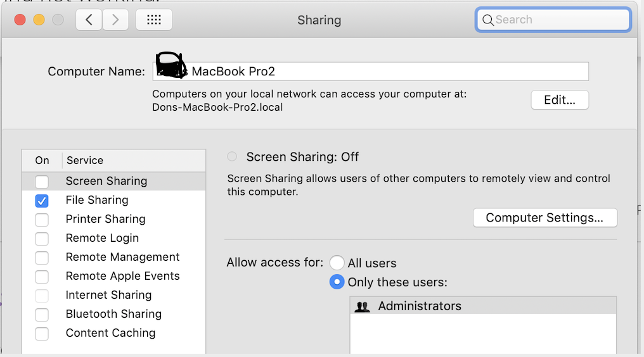This screenshot has width=644, height=357.
Task: Uncheck the File Sharing checkbox
Action: 42,201
